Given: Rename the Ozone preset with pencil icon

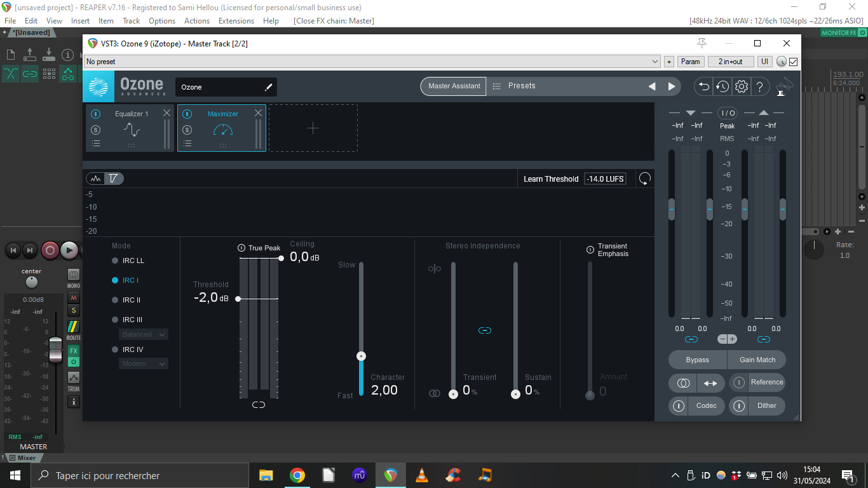Looking at the screenshot, I should click(x=268, y=87).
